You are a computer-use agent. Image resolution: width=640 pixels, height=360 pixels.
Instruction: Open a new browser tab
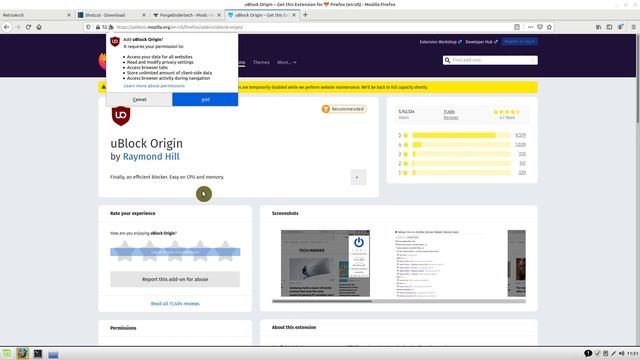tap(305, 15)
